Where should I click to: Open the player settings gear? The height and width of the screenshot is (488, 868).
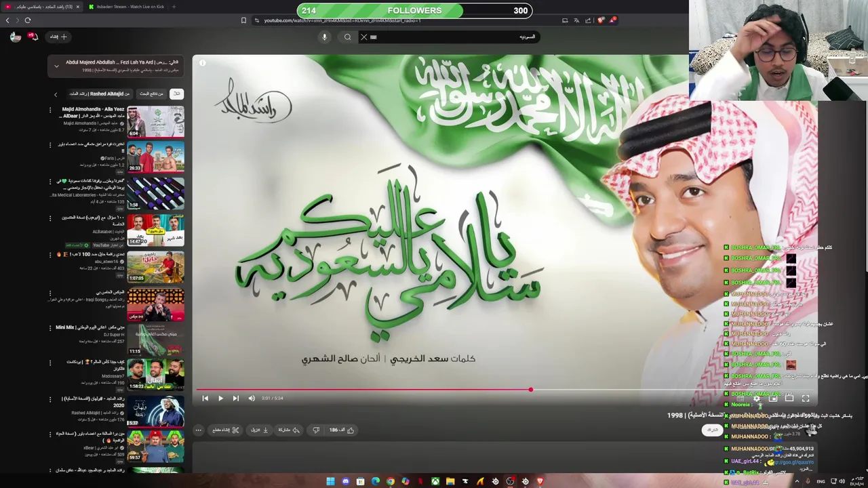pyautogui.click(x=756, y=399)
